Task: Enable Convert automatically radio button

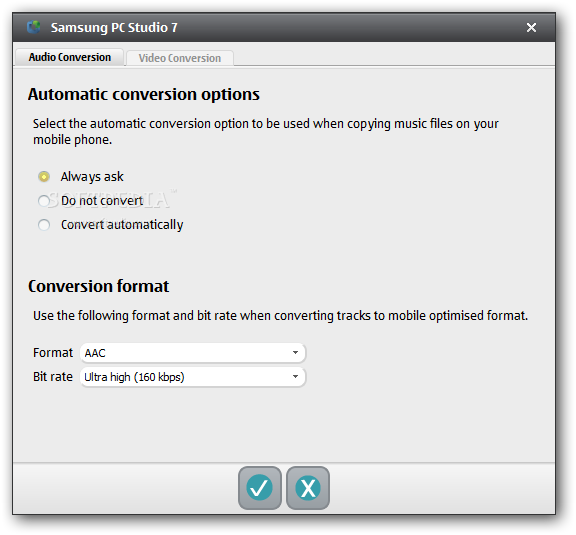Action: [44, 225]
